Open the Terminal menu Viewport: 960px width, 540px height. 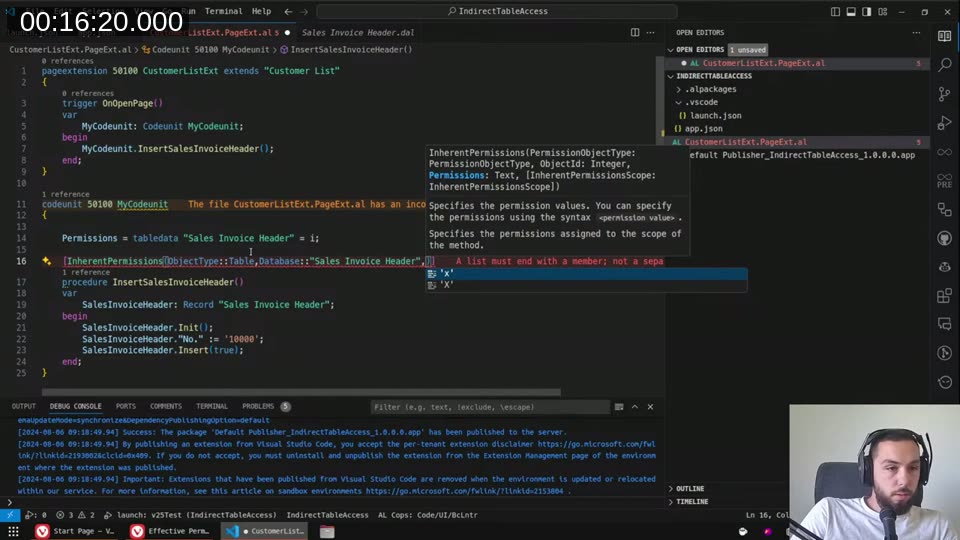(223, 11)
